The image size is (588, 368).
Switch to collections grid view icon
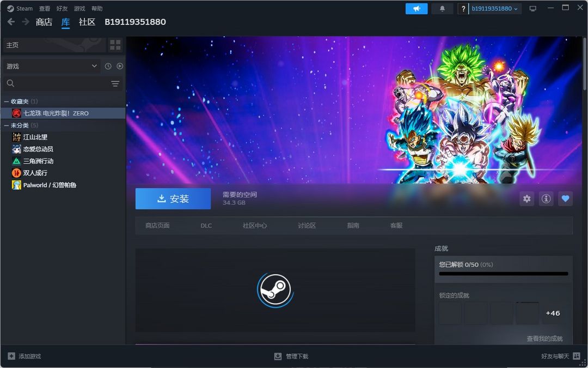tap(115, 45)
